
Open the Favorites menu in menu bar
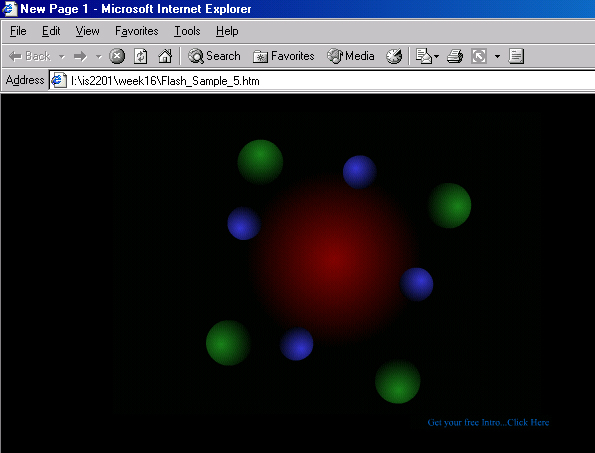[137, 31]
